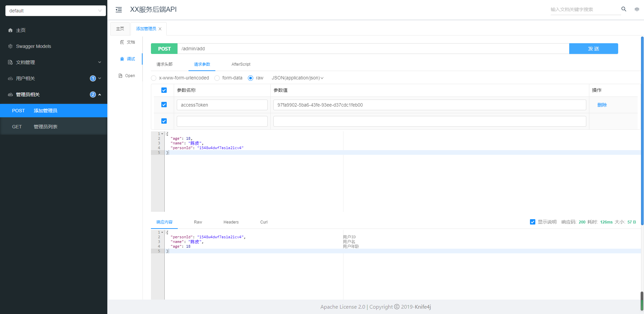Switch to the 主页 tab

click(120, 29)
